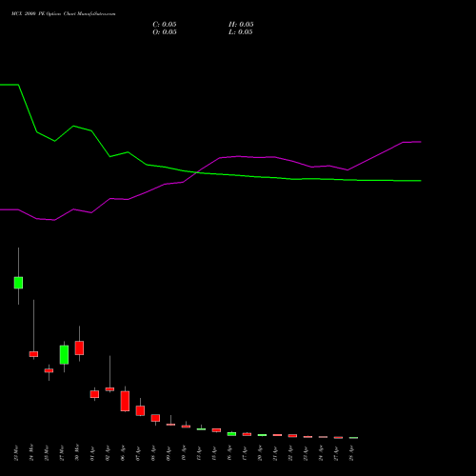476x476 pixels.
Task: Click the '20 Apr' date axis label
Action: 260,453
